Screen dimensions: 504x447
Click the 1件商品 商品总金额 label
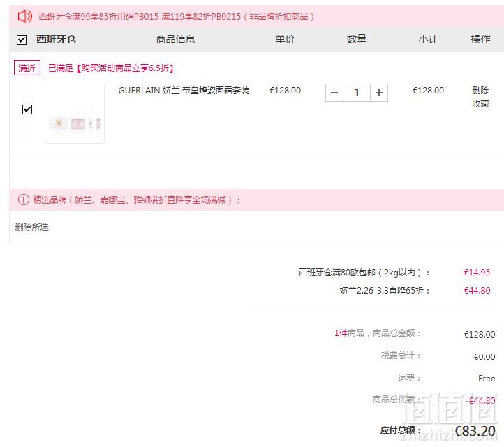pos(378,333)
